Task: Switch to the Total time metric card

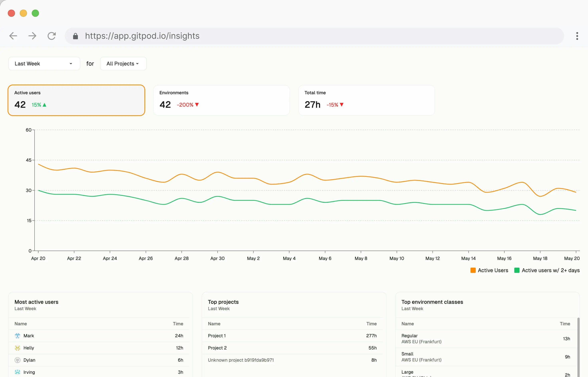Action: 366,100
